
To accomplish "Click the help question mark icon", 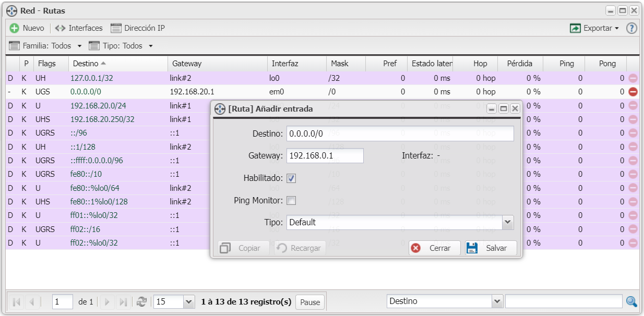I will click(631, 28).
